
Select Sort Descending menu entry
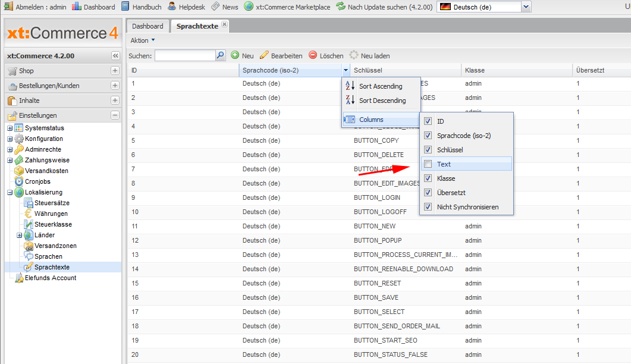[381, 101]
